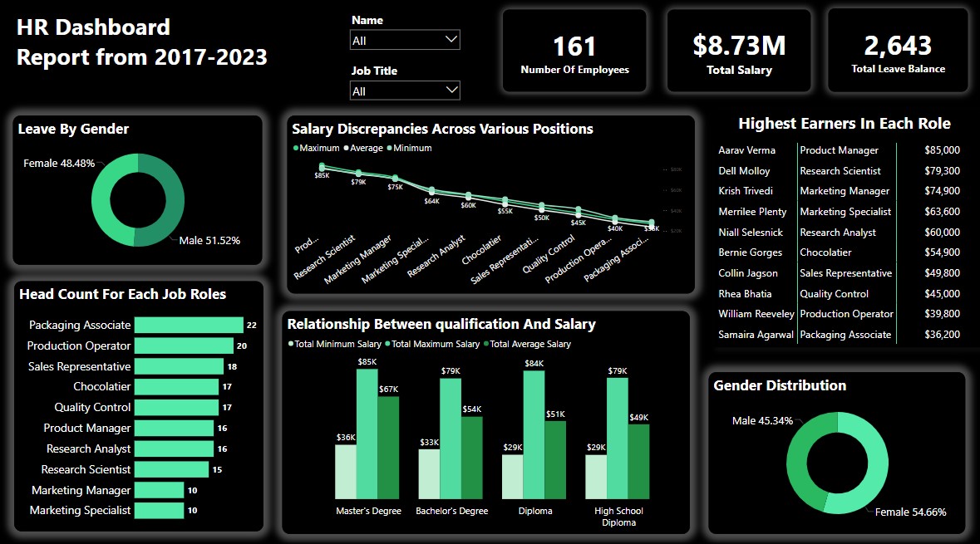Click the HR Dashboard report title
980x544 pixels.
(142, 42)
